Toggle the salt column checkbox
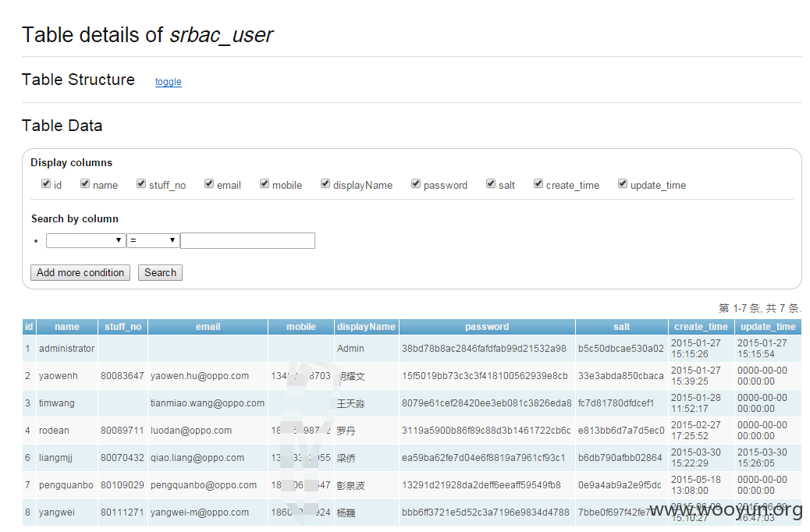The height and width of the screenshot is (532, 810). coord(491,184)
